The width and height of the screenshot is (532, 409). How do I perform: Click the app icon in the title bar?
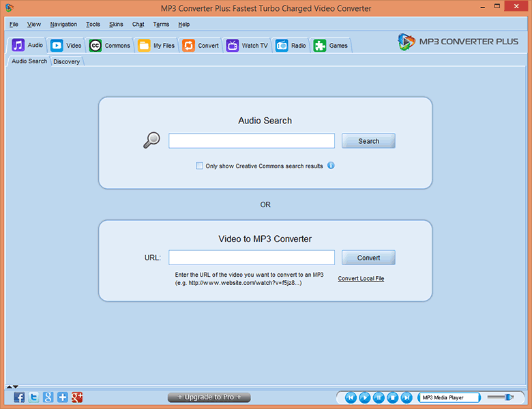(10, 7)
